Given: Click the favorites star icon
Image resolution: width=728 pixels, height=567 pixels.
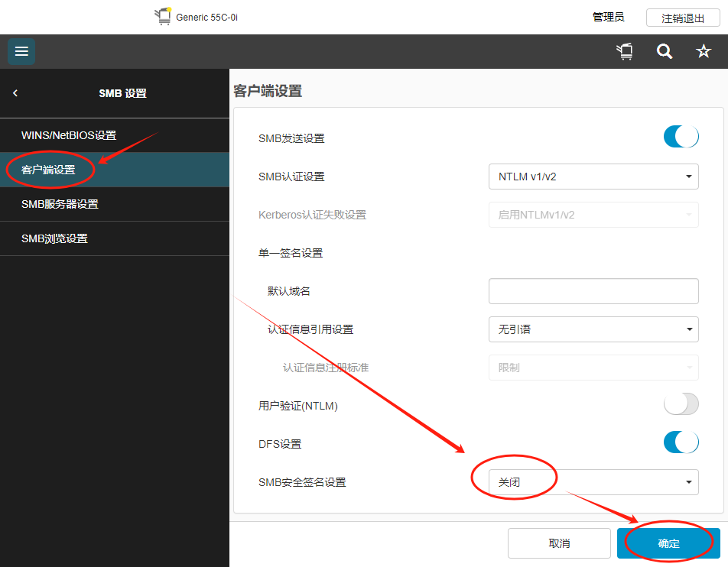Looking at the screenshot, I should 703,51.
